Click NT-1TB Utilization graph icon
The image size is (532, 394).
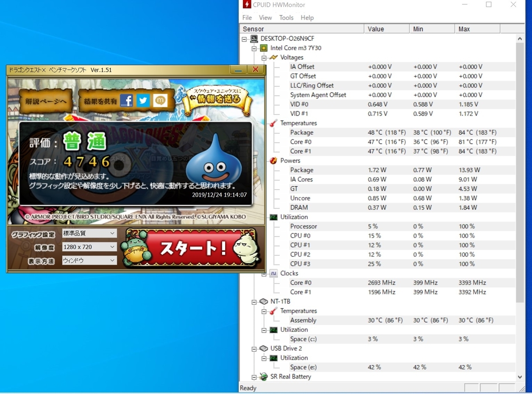coord(274,330)
